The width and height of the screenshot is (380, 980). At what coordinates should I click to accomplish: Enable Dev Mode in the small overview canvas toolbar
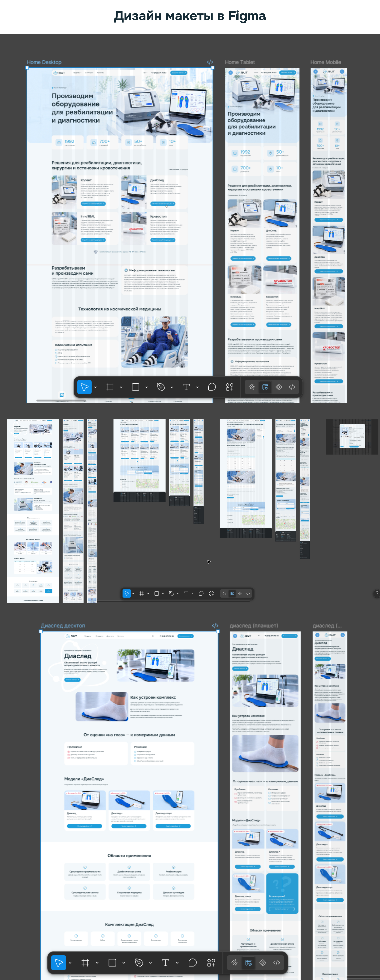248,593
